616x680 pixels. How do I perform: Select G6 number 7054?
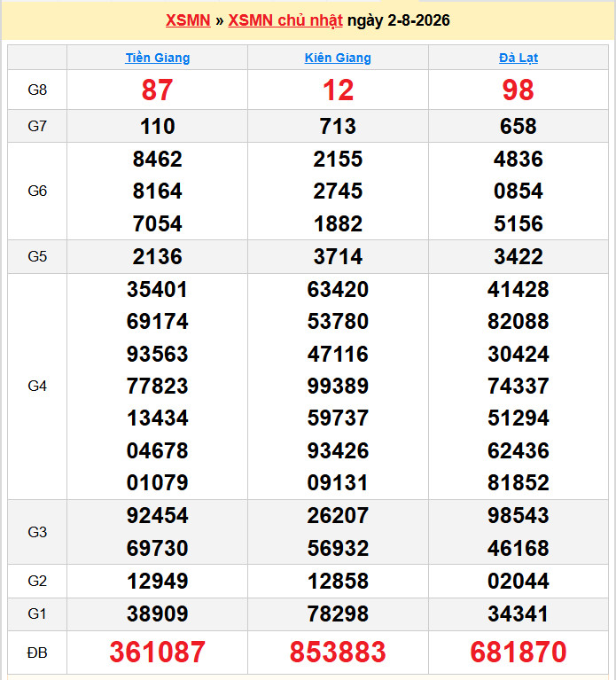[x=158, y=223]
